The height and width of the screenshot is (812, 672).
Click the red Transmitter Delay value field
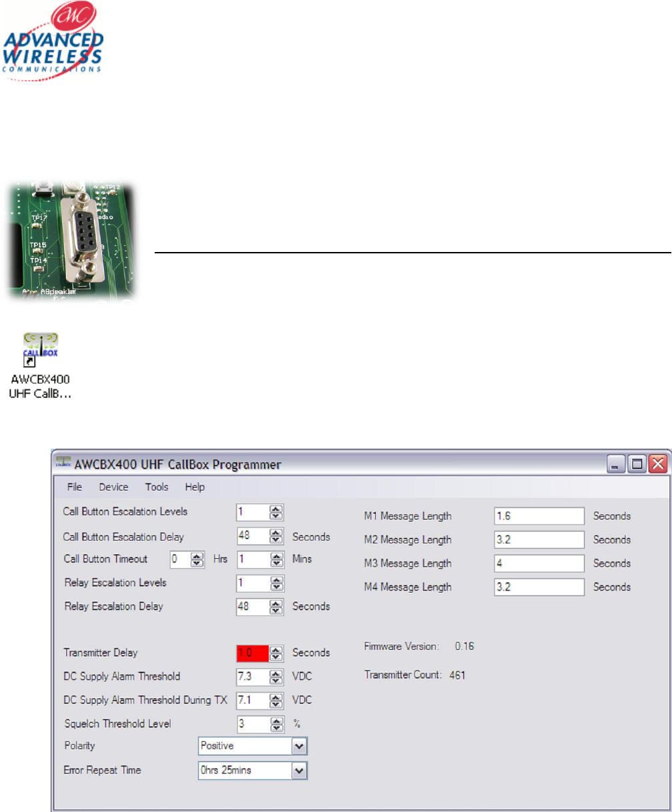(253, 653)
